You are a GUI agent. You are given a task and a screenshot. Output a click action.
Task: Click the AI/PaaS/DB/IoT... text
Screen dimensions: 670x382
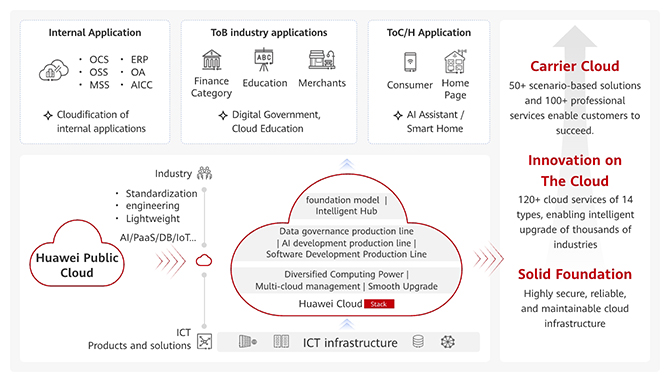click(x=158, y=238)
